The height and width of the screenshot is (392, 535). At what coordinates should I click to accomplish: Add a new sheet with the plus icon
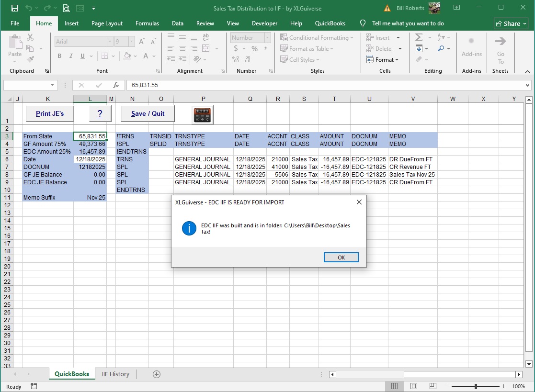click(x=156, y=374)
